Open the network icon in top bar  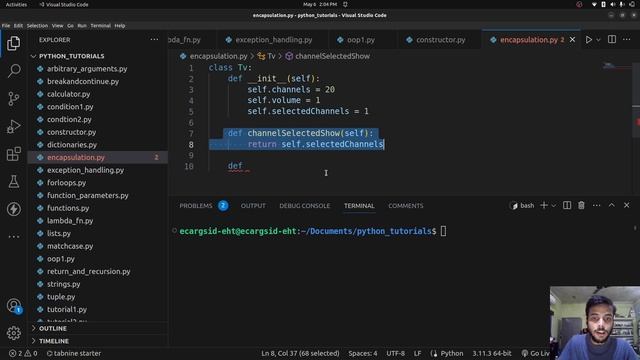(594, 4)
